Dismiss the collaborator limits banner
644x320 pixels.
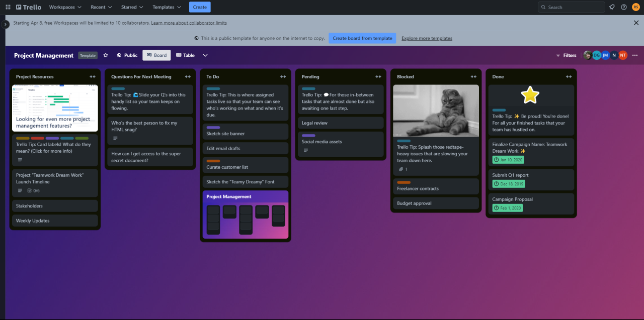[636, 23]
